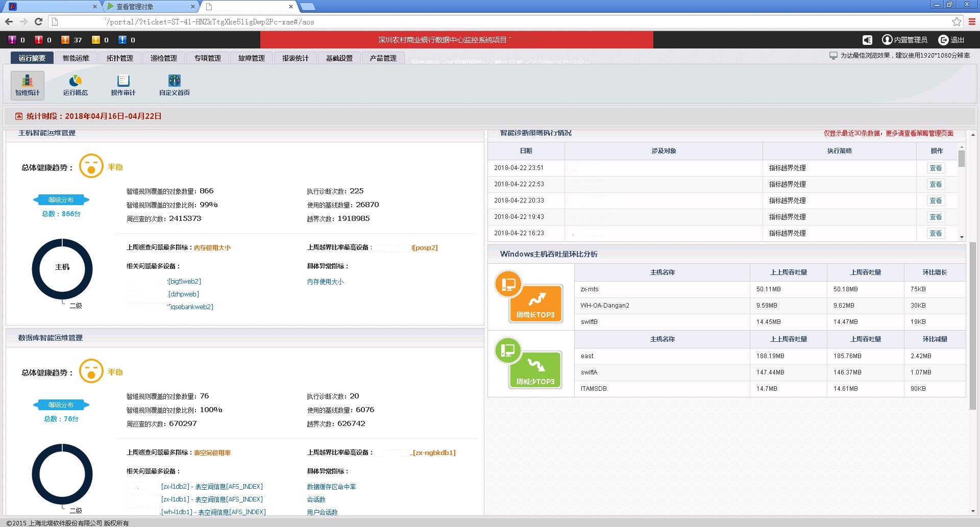Image resolution: width=980 pixels, height=527 pixels.
Task: Click the orange alarm counter showing 37
Action: tap(71, 40)
